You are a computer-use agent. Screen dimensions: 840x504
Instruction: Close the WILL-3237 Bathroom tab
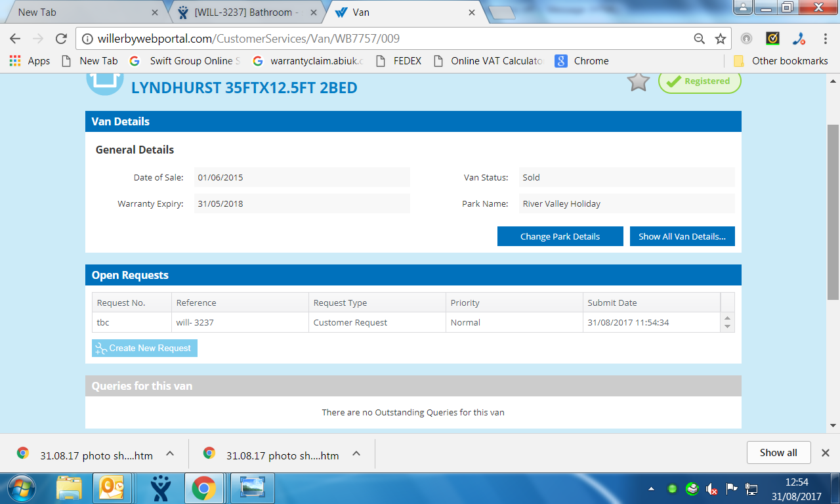(312, 12)
